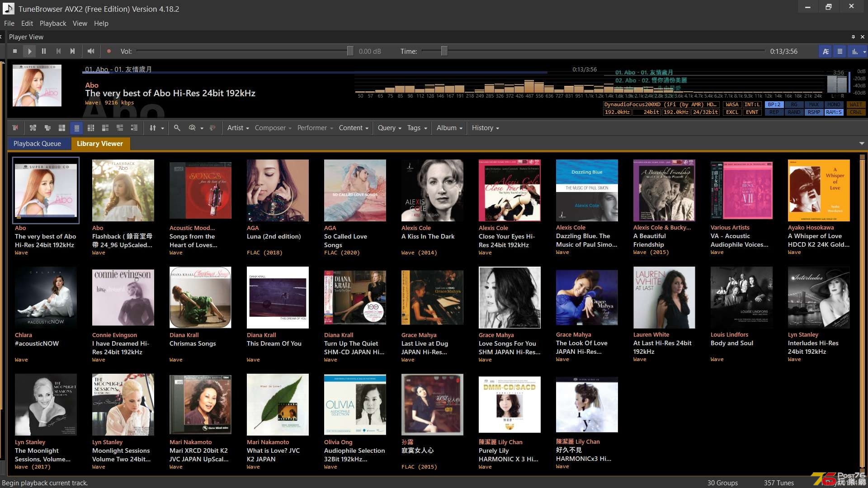Click the red record dot icon
The width and height of the screenshot is (868, 488).
point(108,52)
